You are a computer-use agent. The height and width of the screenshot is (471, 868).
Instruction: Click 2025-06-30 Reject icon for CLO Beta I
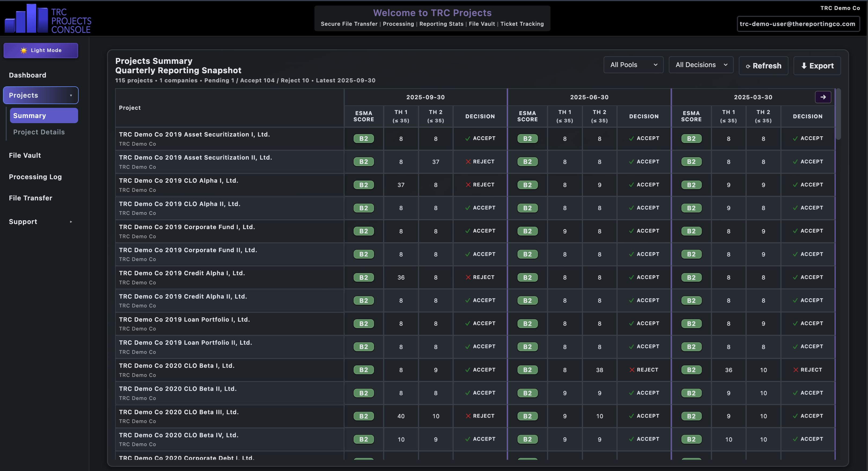632,370
